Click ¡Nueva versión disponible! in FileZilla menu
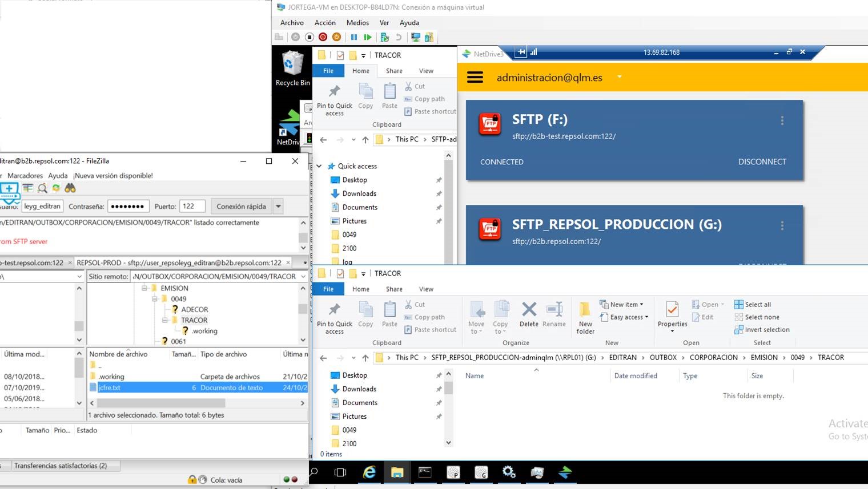Screen dimensions: 868x489 pyautogui.click(x=113, y=176)
